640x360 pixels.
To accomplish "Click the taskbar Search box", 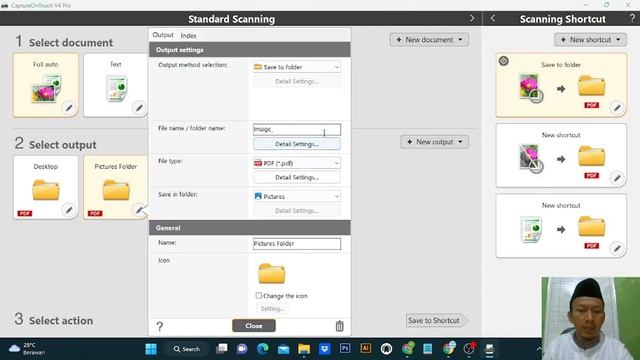I will click(x=187, y=349).
